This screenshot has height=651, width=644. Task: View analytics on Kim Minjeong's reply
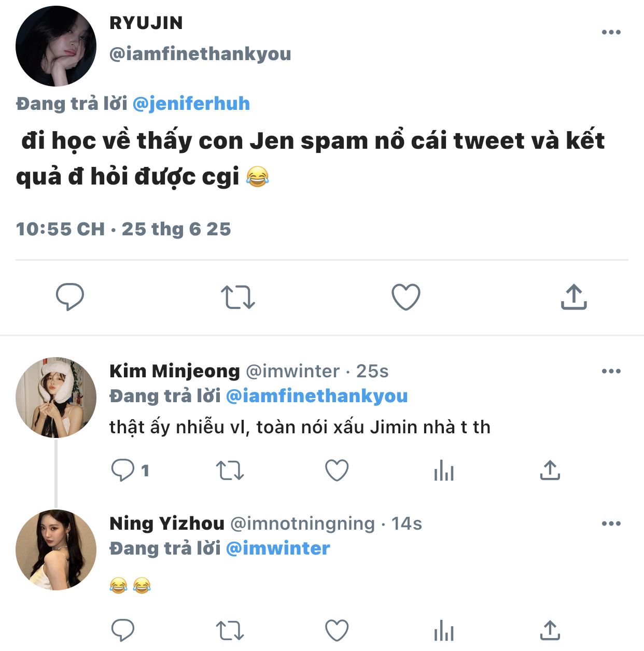tap(444, 471)
